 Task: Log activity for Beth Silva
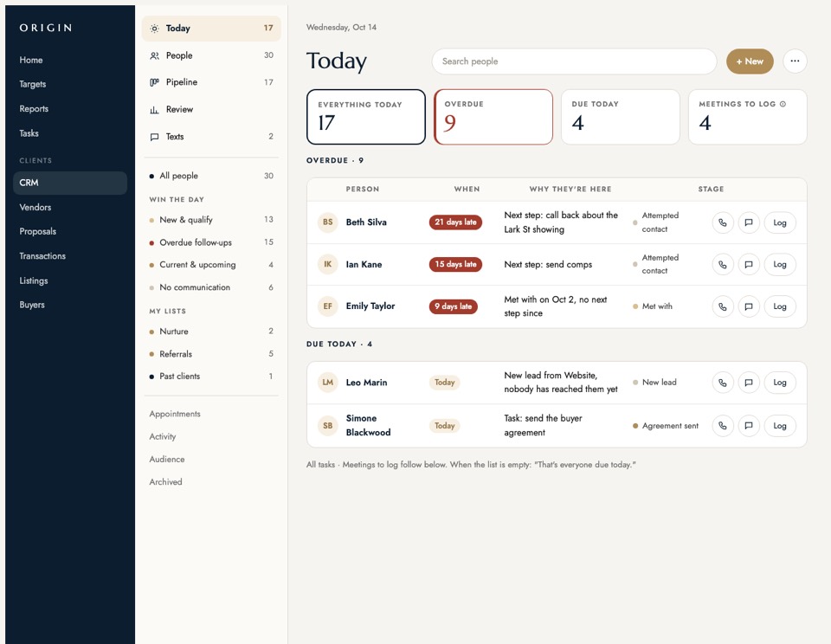coord(780,222)
